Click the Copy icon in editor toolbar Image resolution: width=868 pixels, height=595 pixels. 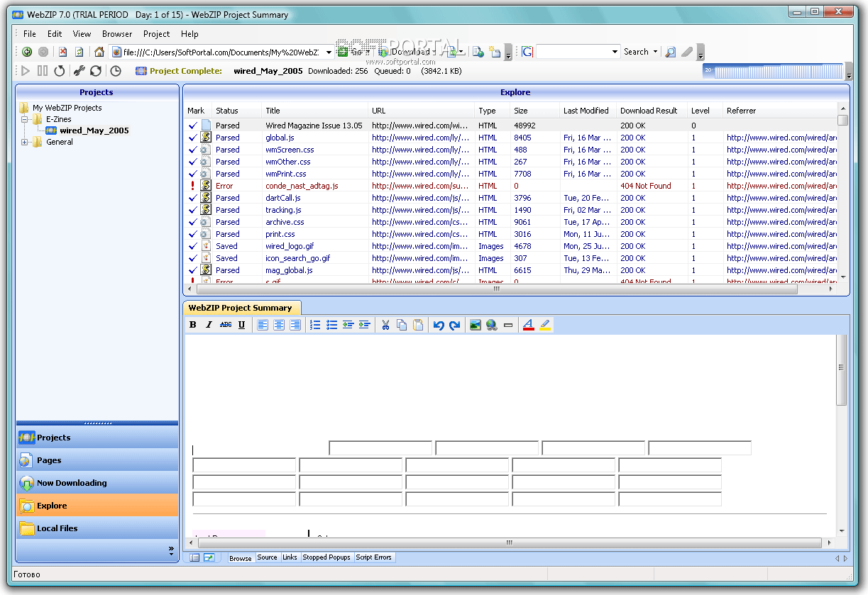click(x=402, y=325)
